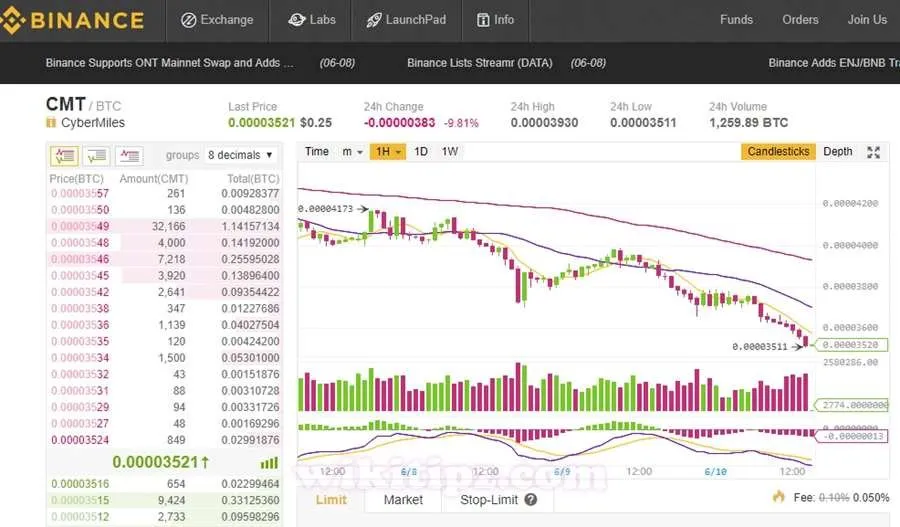
Task: Select buy order at price 0.00003516
Action: pos(164,484)
